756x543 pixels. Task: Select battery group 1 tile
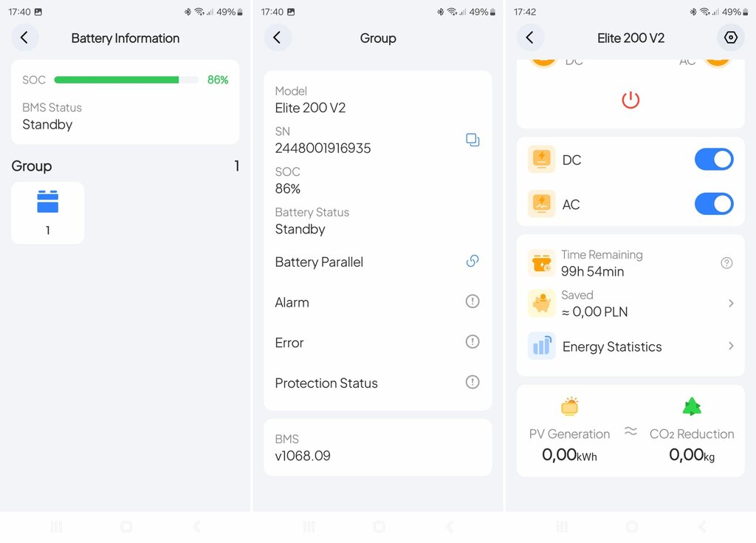pos(48,213)
